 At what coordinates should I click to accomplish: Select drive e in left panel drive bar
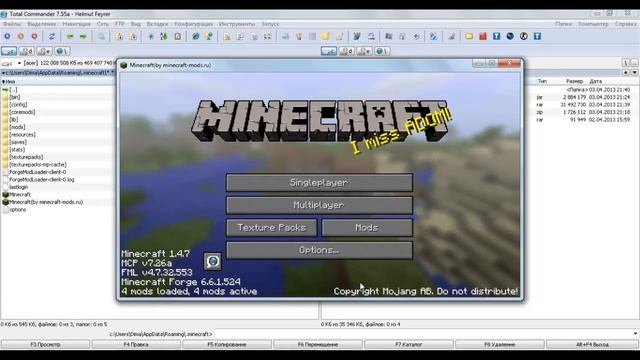click(44, 51)
